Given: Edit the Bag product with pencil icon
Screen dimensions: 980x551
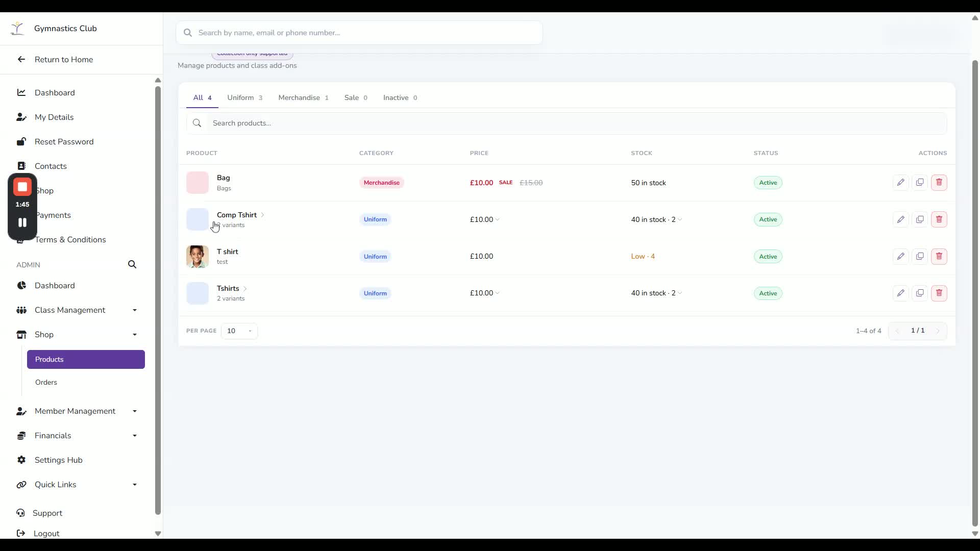Looking at the screenshot, I should [x=900, y=183].
